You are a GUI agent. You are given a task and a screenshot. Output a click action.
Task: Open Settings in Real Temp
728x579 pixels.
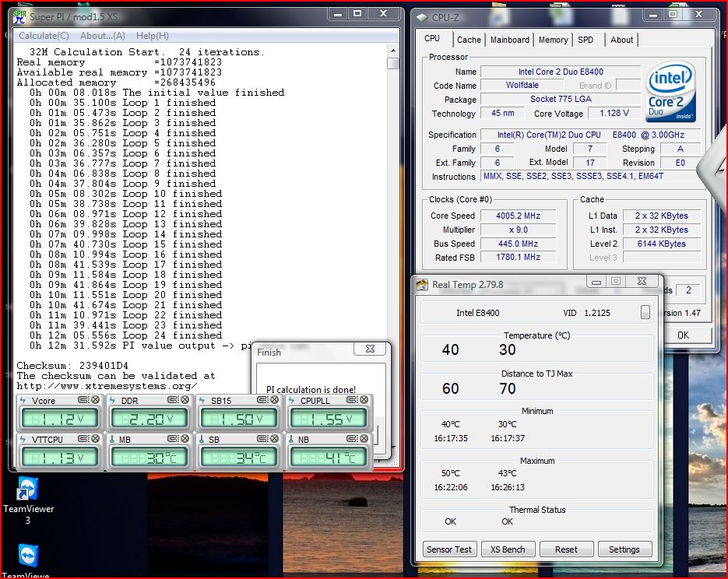pyautogui.click(x=624, y=549)
